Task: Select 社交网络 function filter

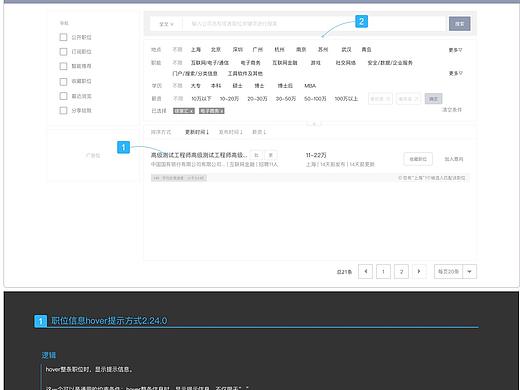Action: pyautogui.click(x=345, y=63)
